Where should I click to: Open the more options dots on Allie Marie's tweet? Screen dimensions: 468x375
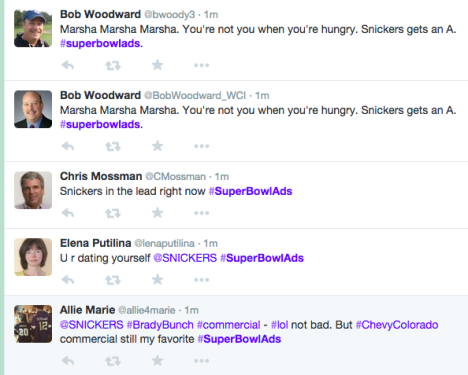pos(202,361)
